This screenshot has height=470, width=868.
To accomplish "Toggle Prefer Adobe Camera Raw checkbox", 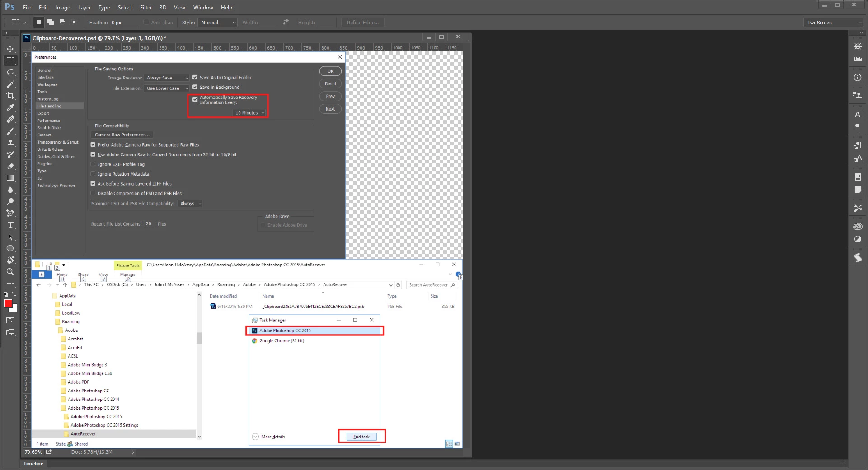I will [93, 145].
